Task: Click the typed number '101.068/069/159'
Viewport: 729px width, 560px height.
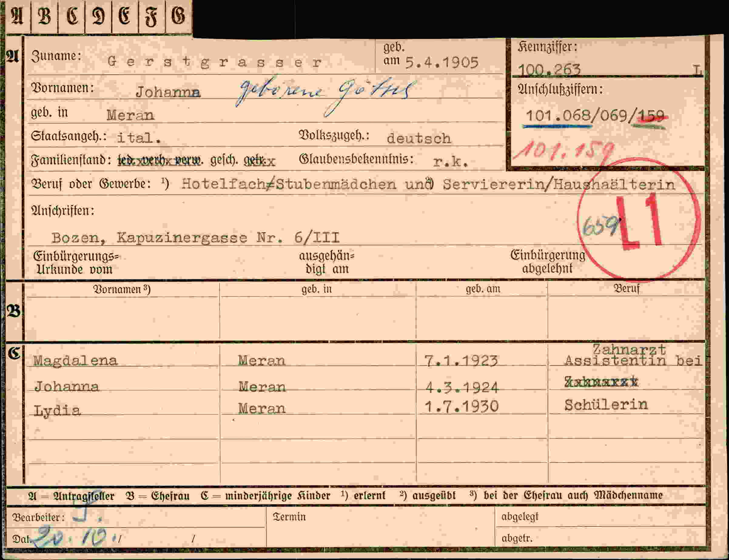Action: point(595,116)
